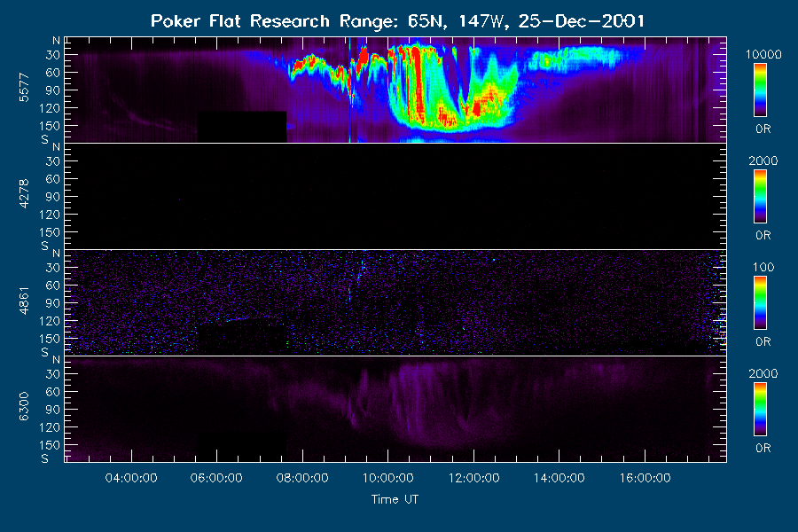Click the 12:00:00 time tick label

point(473,478)
